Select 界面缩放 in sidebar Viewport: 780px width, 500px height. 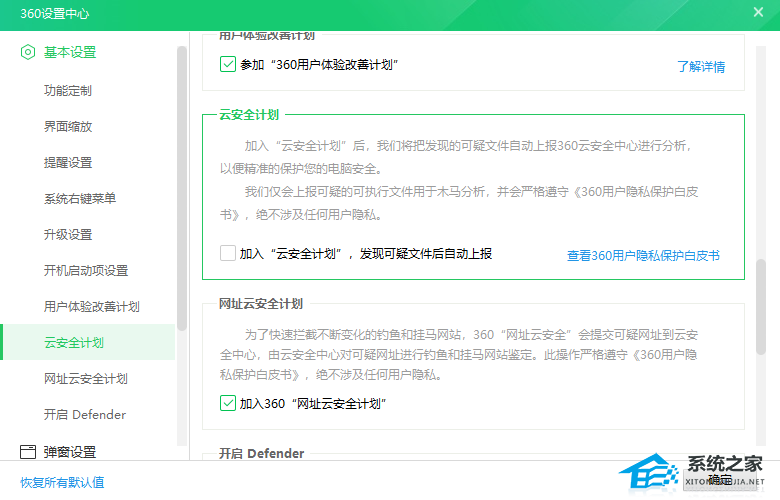pos(68,127)
